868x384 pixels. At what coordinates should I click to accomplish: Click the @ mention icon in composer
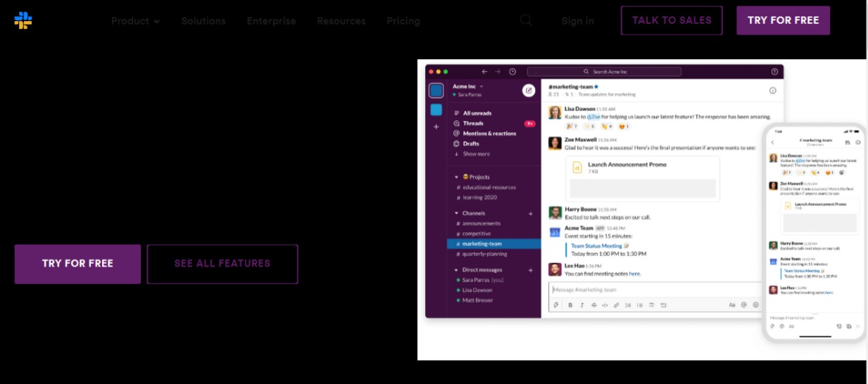click(x=744, y=305)
